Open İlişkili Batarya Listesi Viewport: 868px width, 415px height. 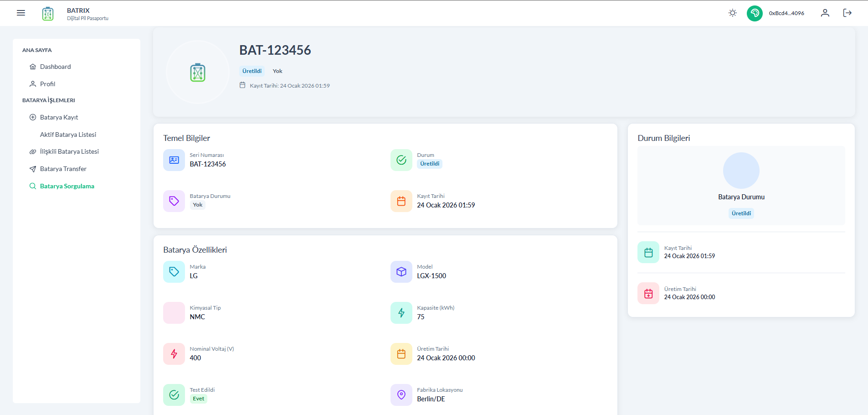pos(69,151)
